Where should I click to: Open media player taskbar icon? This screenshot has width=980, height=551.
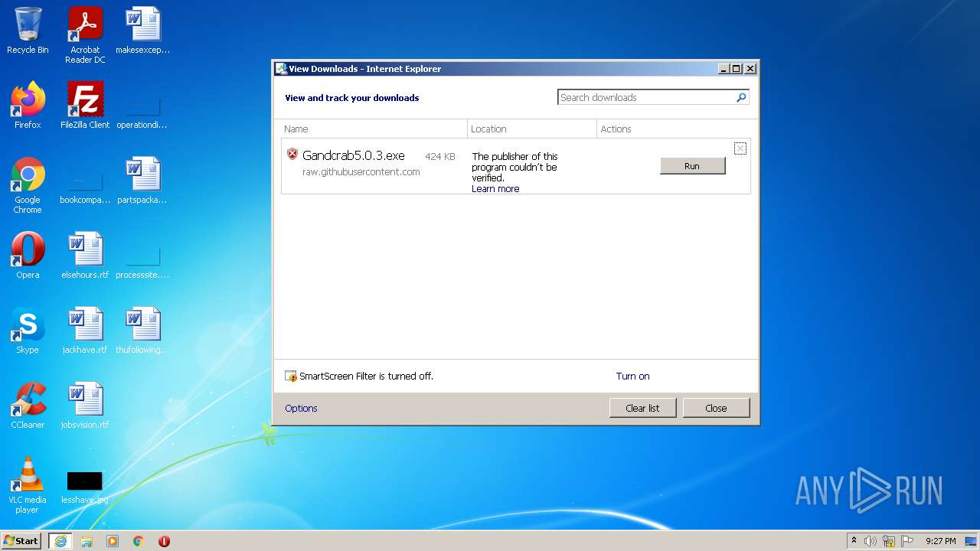(113, 541)
